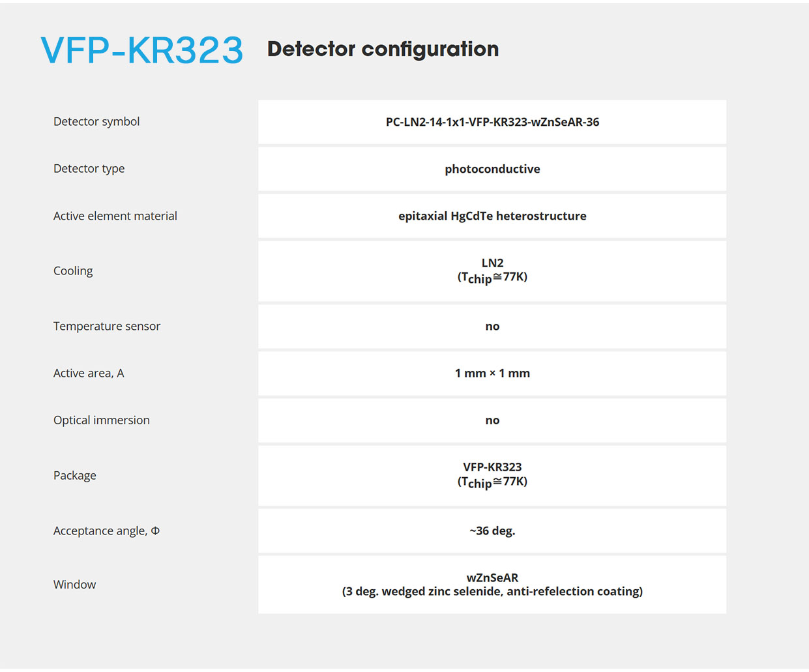Click the photoconductive value cell
This screenshot has width=809, height=672.
coord(492,169)
